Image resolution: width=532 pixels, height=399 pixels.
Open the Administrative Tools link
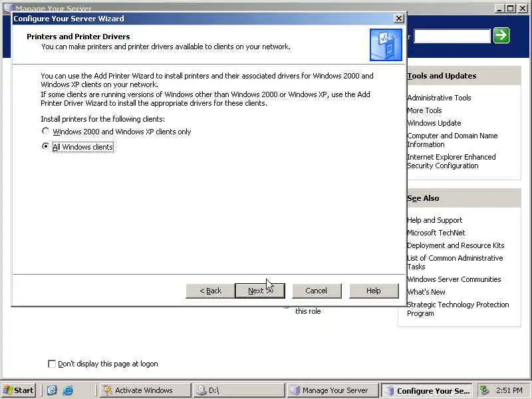(x=439, y=98)
